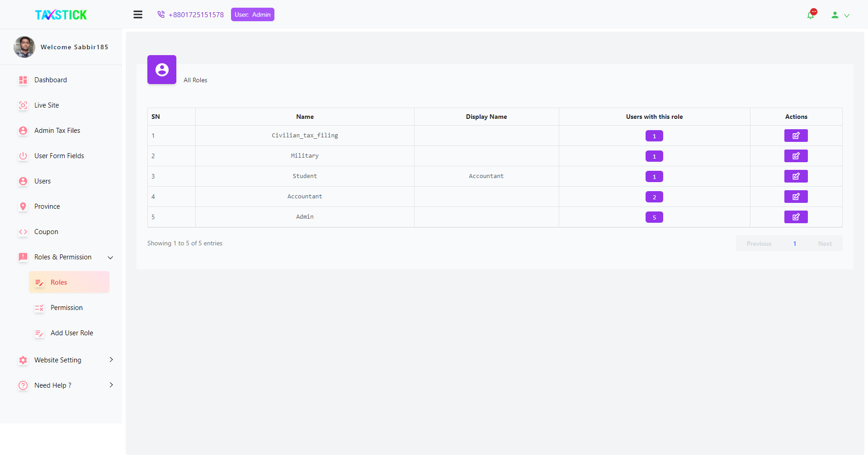The width and height of the screenshot is (868, 455).
Task: Click the Sabbir185 avatar photo
Action: (x=24, y=47)
